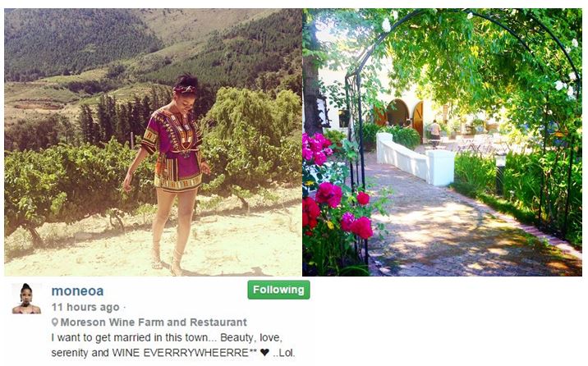Toggle the green Following button
The height and width of the screenshot is (366, 588).
click(278, 290)
